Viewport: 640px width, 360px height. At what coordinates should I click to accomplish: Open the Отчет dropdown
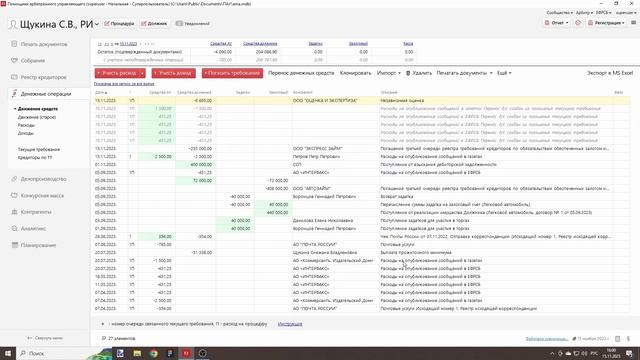coord(556,23)
